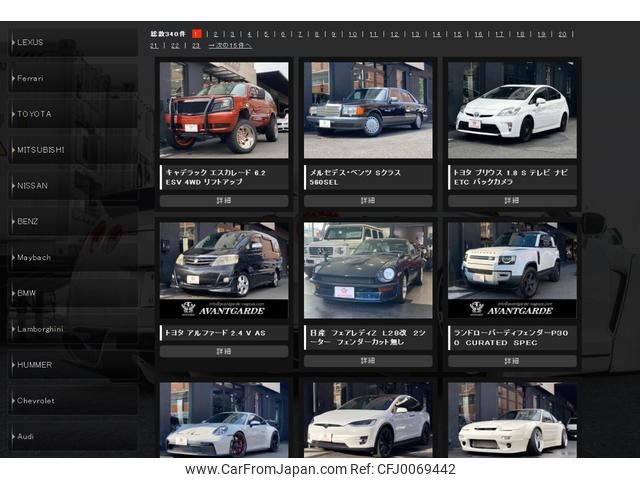Image resolution: width=640 pixels, height=480 pixels.
Task: Open Cadillac Escalade lifted truck photo
Action: pos(224,110)
